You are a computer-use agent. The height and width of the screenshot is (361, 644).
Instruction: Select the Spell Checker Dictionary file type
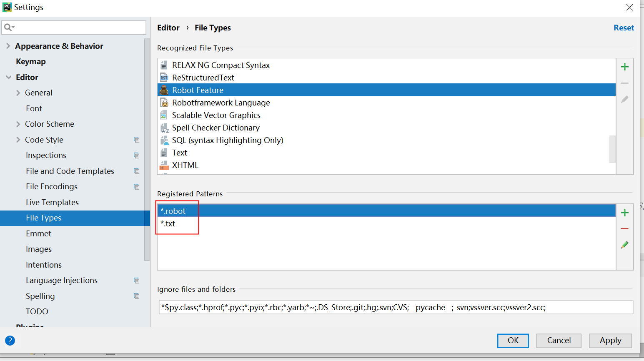[386, 128]
